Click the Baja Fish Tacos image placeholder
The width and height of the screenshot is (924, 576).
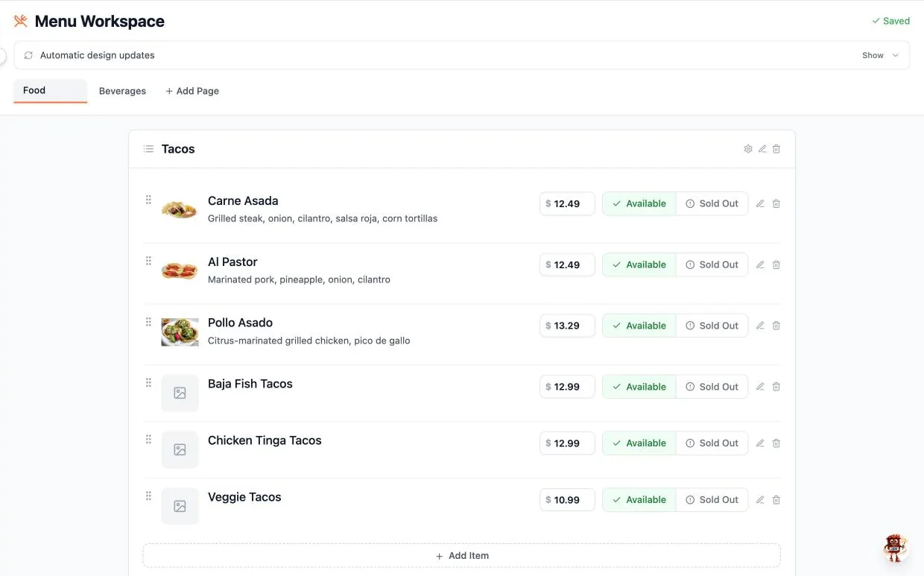coord(180,393)
